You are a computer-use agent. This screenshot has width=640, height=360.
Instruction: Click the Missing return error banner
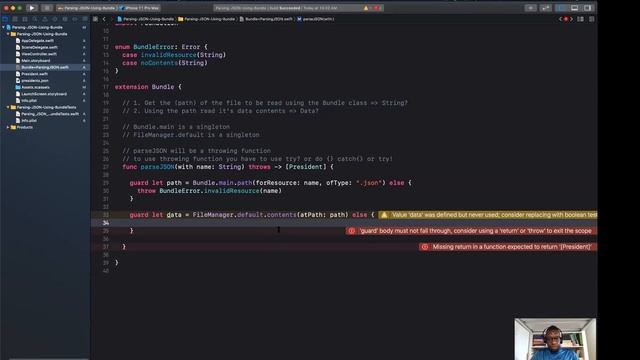[508, 247]
